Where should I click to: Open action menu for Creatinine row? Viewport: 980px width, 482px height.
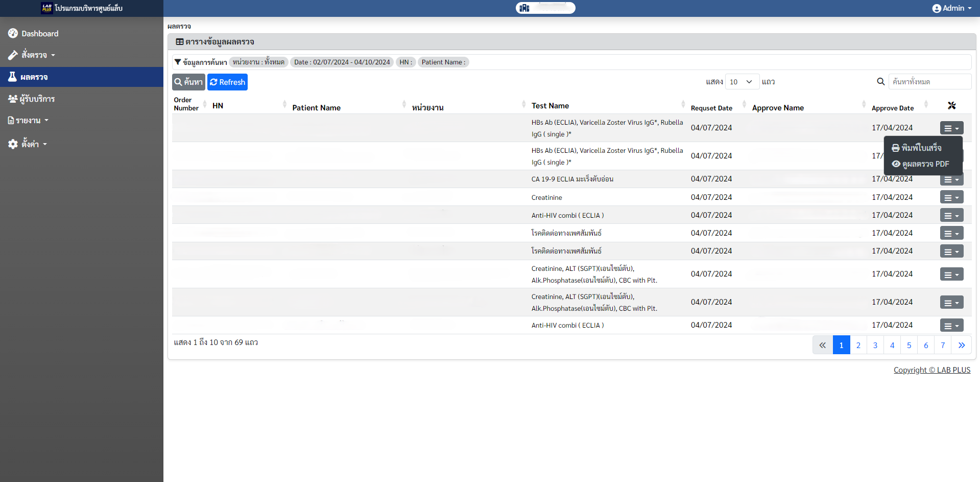[x=951, y=198]
